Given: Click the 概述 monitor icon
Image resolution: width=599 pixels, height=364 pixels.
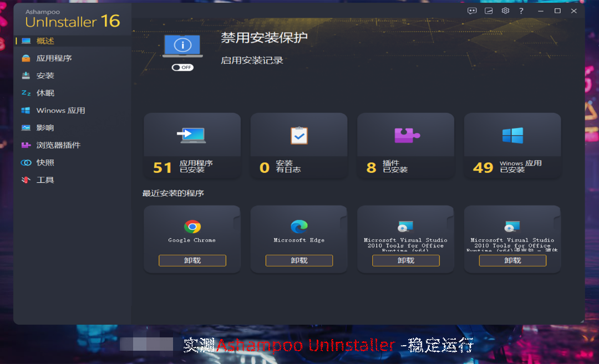Looking at the screenshot, I should (26, 41).
